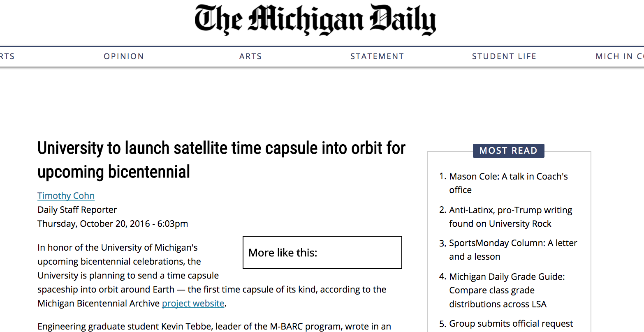The width and height of the screenshot is (644, 332).
Task: Click the article headline about satellite time capsule
Action: (x=221, y=160)
